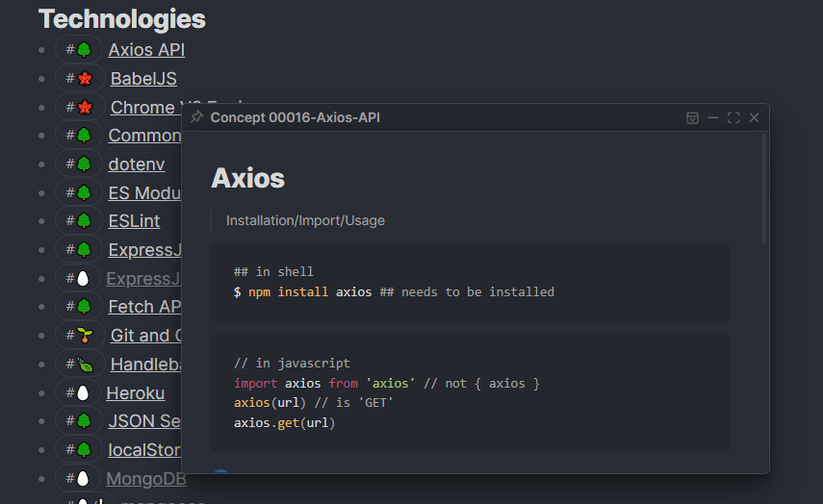Click the dock-to-pane icon in popup header
823x504 pixels.
(692, 118)
